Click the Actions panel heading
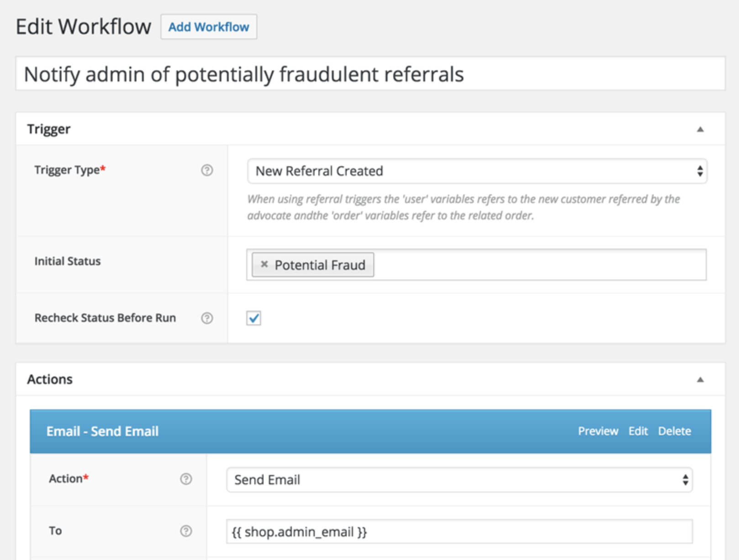Viewport: 739px width, 560px height. (x=50, y=379)
